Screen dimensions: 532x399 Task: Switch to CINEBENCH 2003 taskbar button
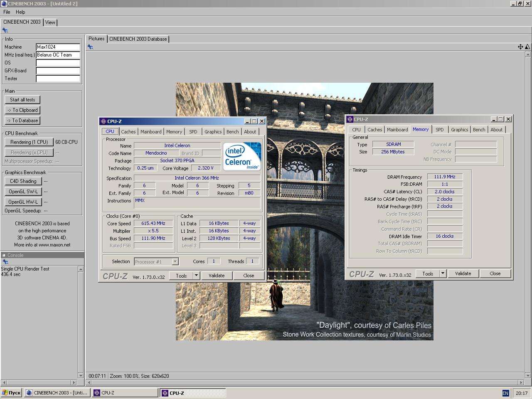pos(57,393)
